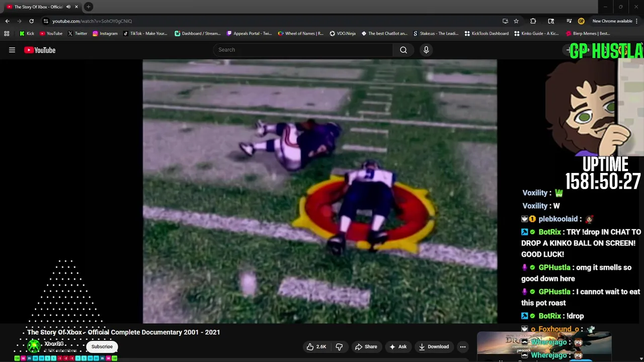Open the YouTube guide hamburger menu
Image resolution: width=644 pixels, height=362 pixels.
click(12, 50)
